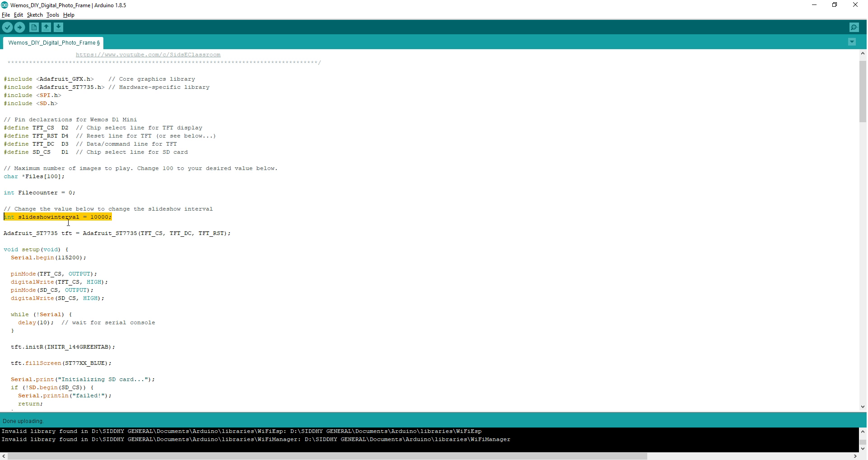Restore down the Arduino window

(835, 5)
